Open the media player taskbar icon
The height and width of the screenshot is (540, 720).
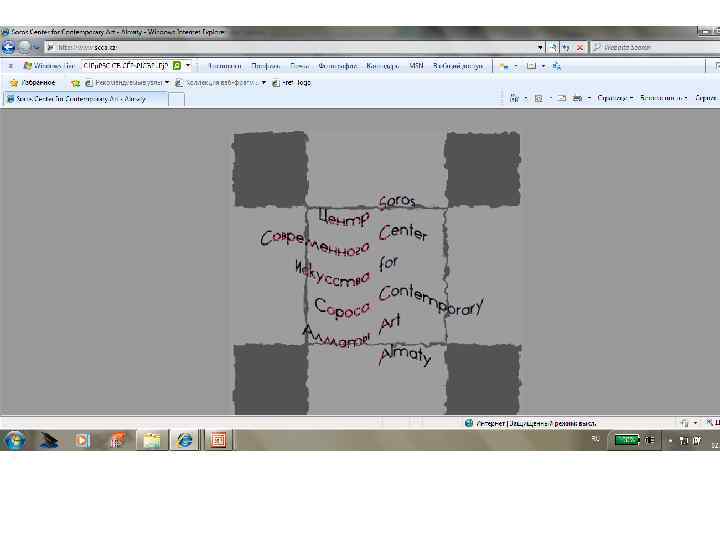coord(83,440)
